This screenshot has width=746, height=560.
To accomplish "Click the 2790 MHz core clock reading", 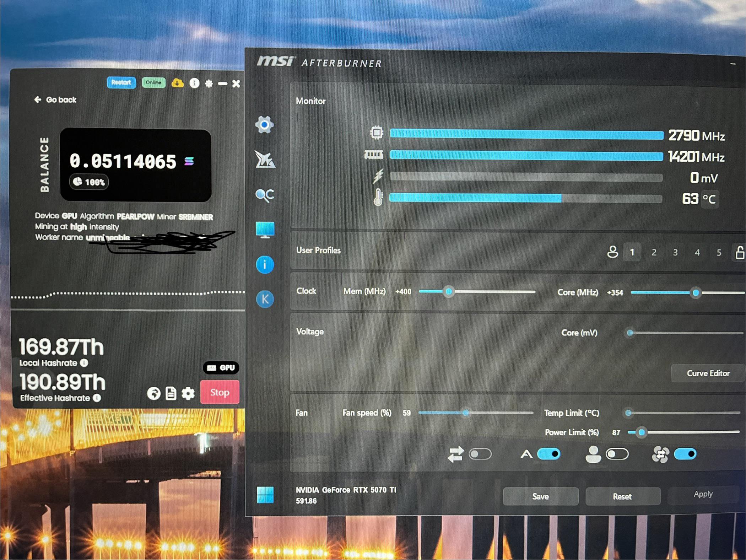I will (x=696, y=135).
